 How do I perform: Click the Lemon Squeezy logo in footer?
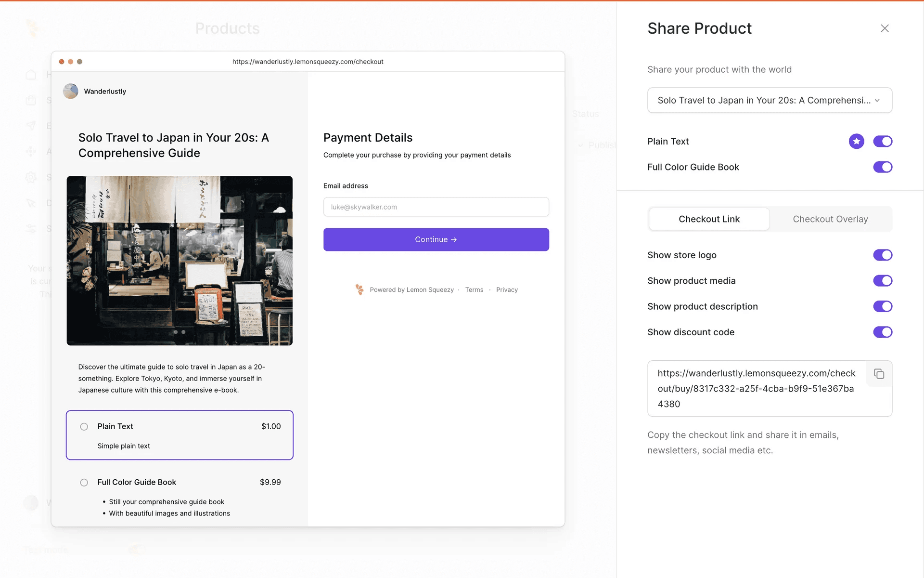359,289
